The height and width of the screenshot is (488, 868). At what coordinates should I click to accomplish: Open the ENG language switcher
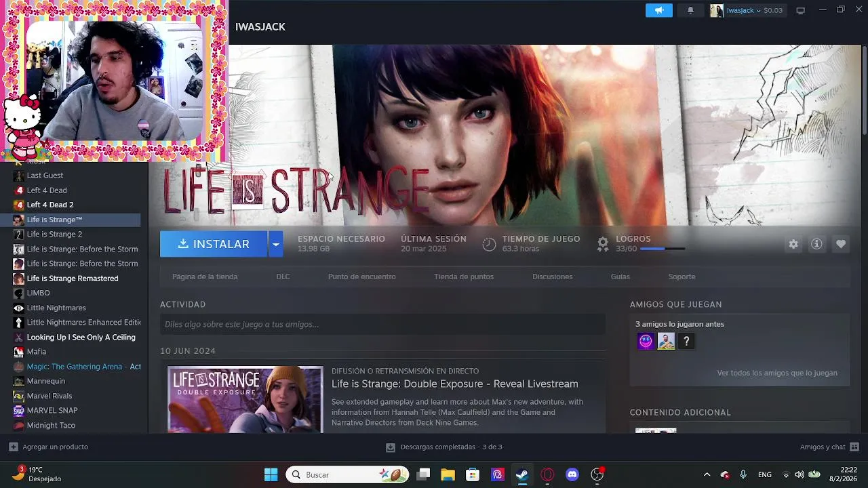(765, 474)
